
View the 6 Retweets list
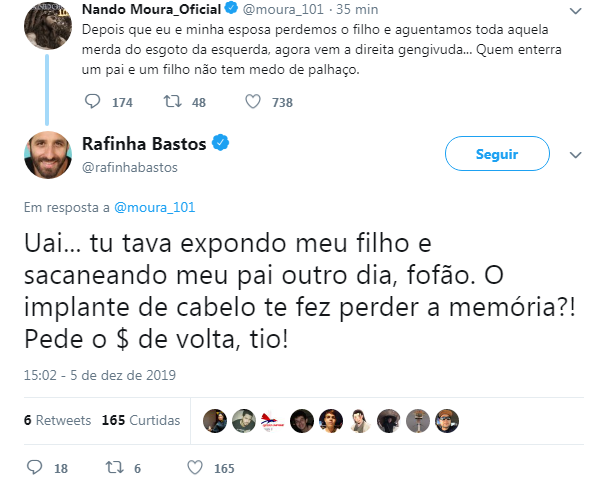[56, 419]
